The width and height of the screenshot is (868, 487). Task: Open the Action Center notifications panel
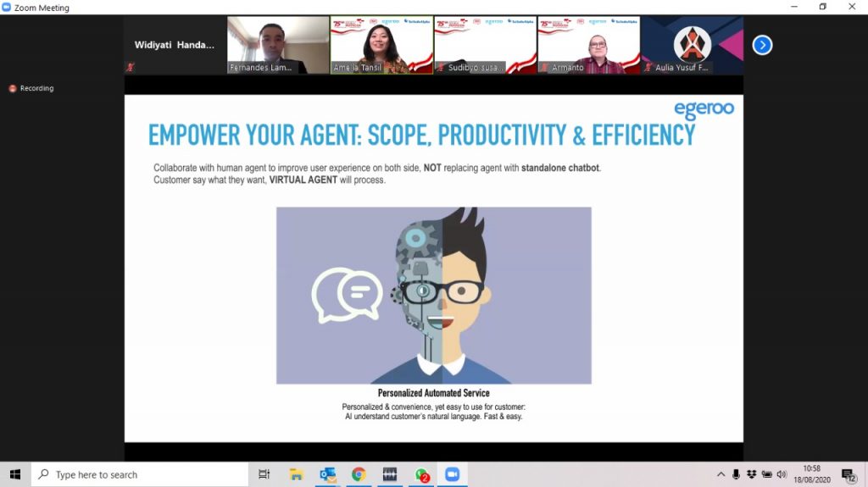click(849, 474)
